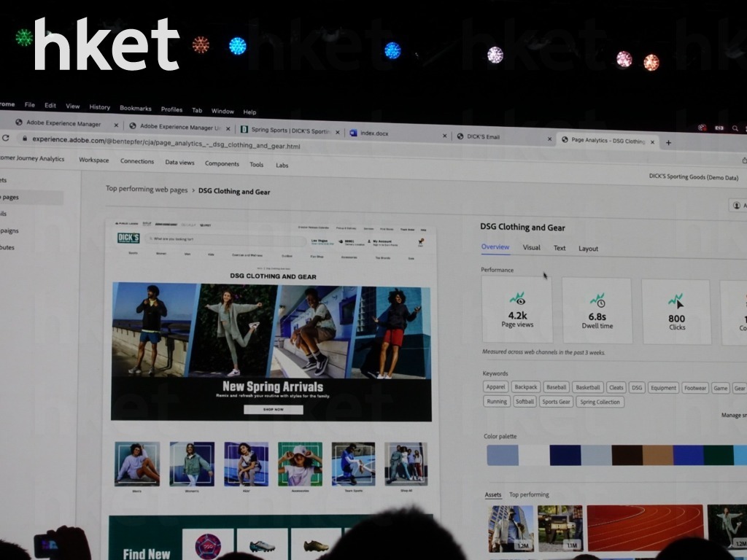The width and height of the screenshot is (747, 560).
Task: Select the Text tab
Action: [560, 248]
